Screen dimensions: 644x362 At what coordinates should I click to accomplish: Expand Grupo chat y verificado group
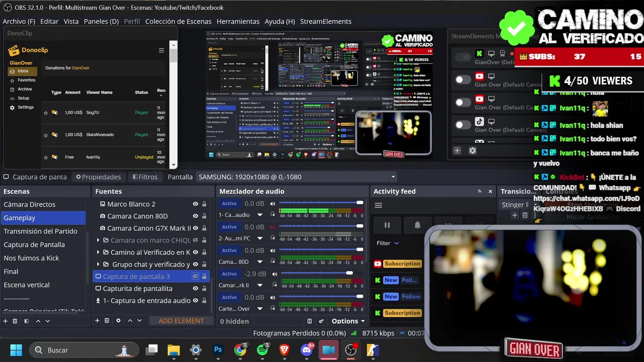click(x=98, y=264)
